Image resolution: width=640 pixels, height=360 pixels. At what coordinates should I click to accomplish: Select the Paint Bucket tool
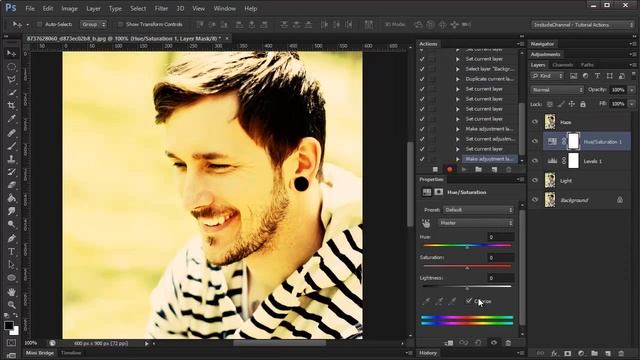11,198
